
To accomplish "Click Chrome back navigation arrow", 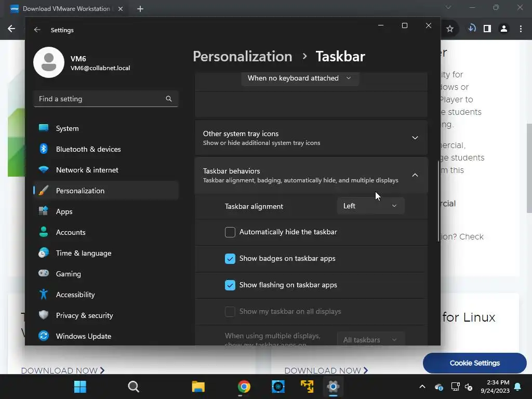I will tap(11, 29).
